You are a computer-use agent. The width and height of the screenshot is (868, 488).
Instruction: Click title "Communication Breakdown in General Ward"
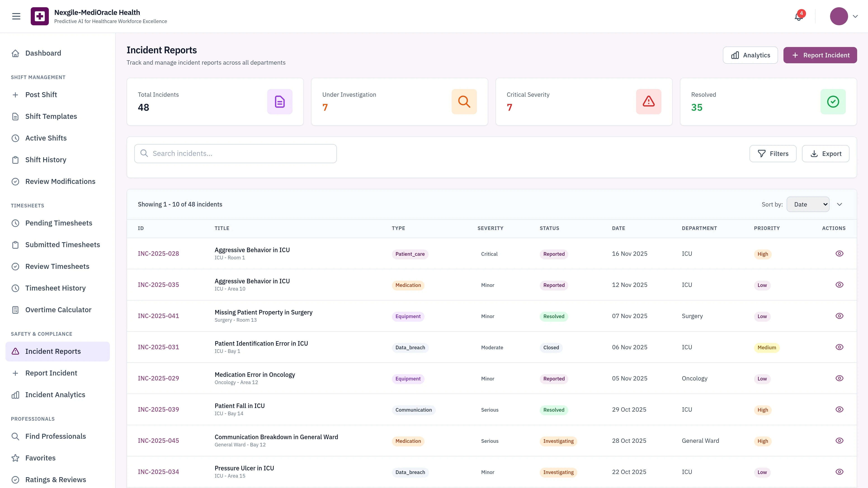[276, 437]
